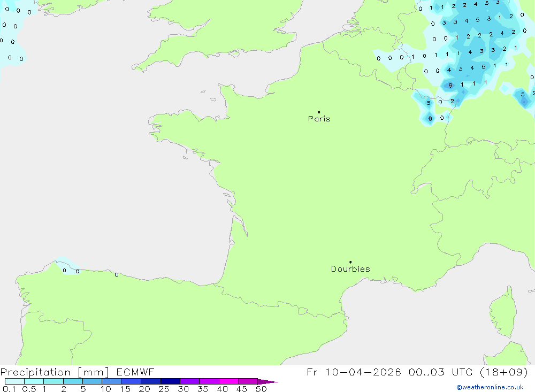Image resolution: width=535 pixels, height=392 pixels.
Task: Click the 00..03 UTC time range
Action: coord(434,372)
